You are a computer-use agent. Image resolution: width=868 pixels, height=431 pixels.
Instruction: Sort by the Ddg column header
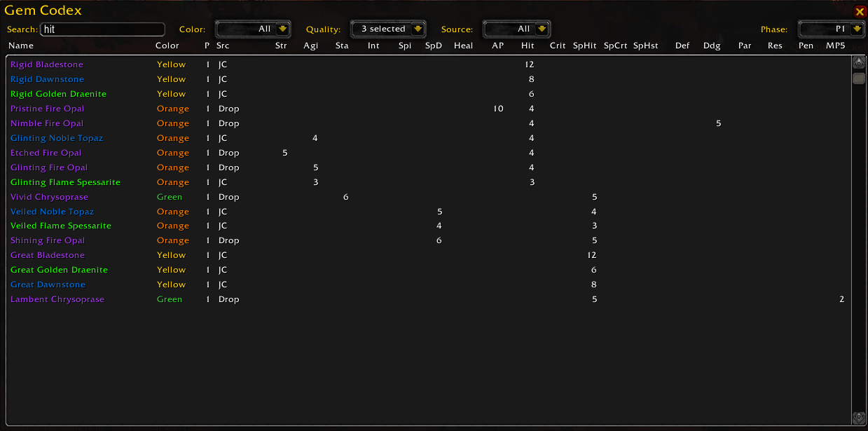pyautogui.click(x=712, y=46)
